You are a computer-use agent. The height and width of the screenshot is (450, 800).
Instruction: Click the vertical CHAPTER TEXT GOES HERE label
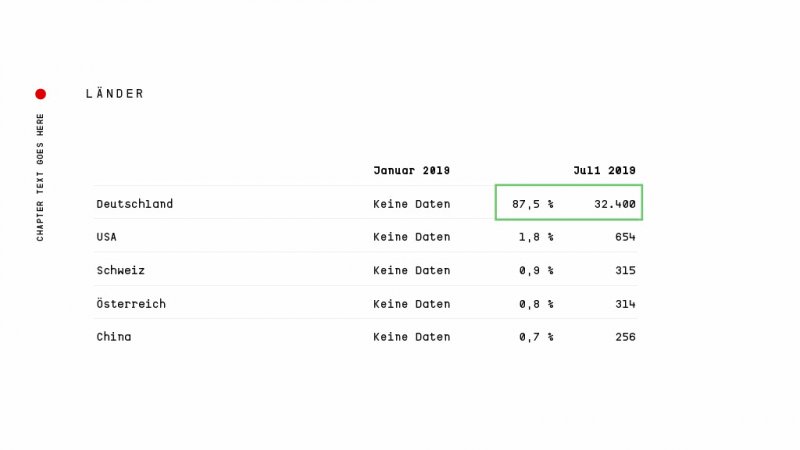click(41, 177)
